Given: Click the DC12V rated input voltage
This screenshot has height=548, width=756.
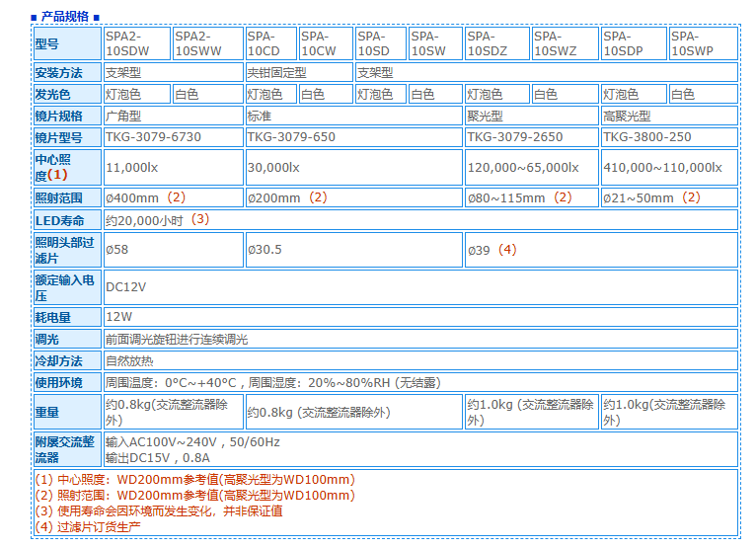Looking at the screenshot, I should (x=126, y=287).
